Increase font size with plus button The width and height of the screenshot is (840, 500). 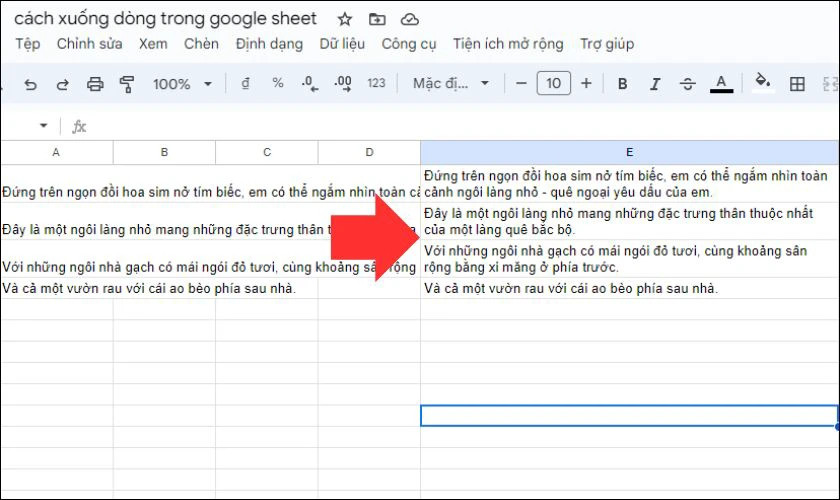(586, 84)
